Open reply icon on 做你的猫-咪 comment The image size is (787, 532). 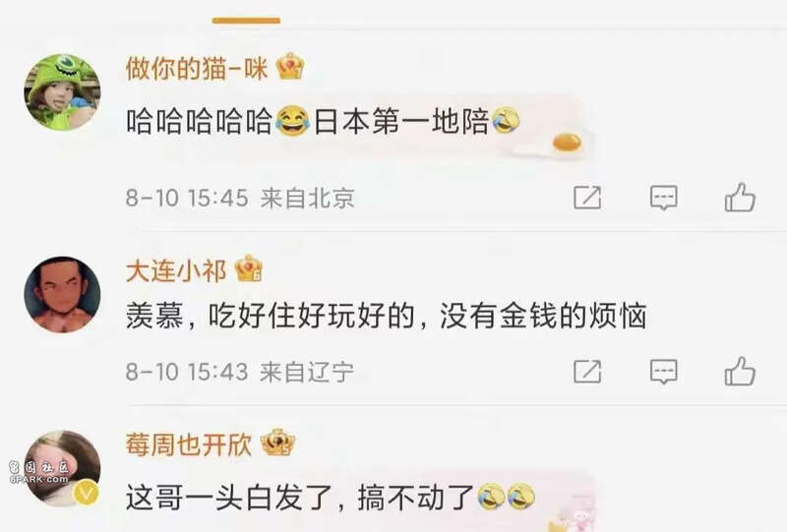(663, 198)
